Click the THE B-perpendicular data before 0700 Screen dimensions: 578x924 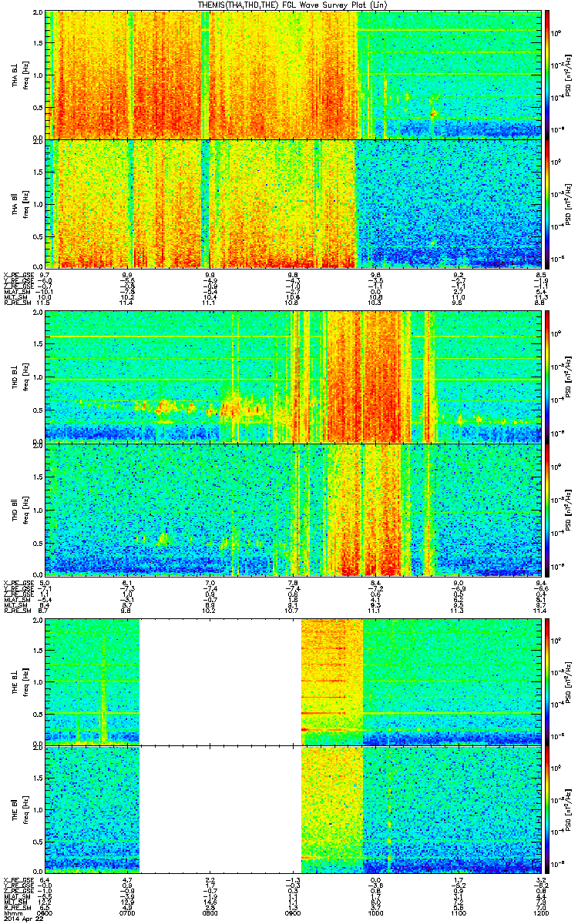pos(92,682)
